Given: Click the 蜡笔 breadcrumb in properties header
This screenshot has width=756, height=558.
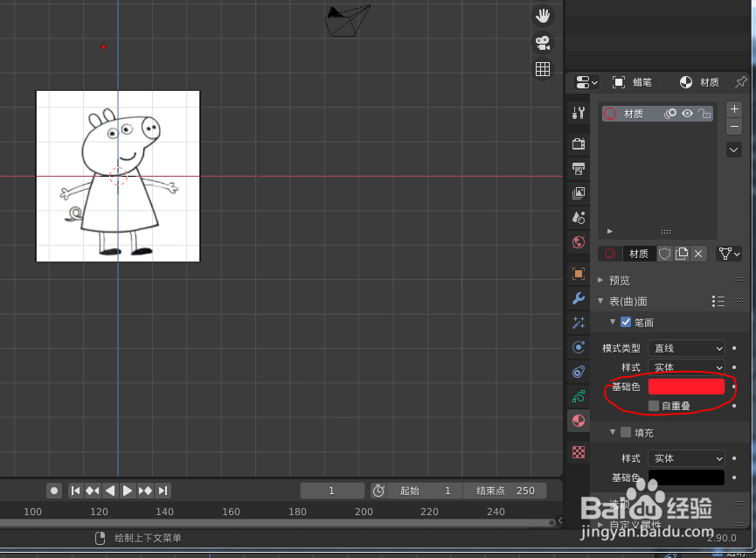Looking at the screenshot, I should (x=641, y=82).
